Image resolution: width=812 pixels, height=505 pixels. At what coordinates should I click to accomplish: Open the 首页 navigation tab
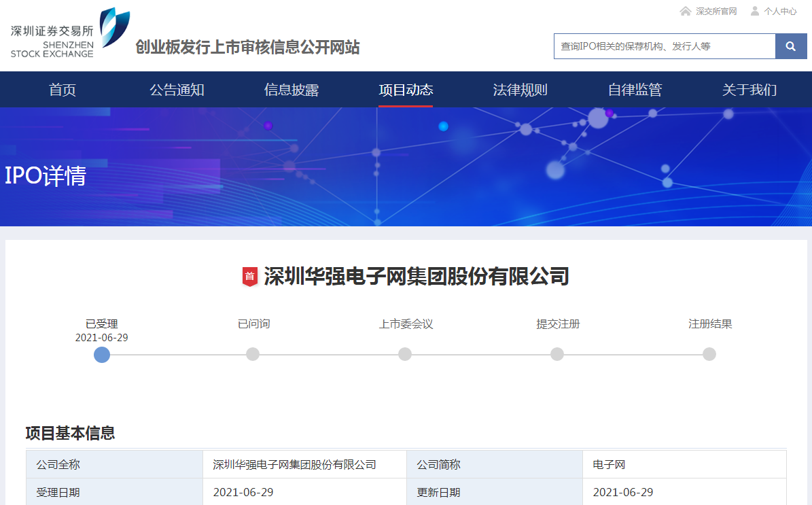click(x=62, y=90)
